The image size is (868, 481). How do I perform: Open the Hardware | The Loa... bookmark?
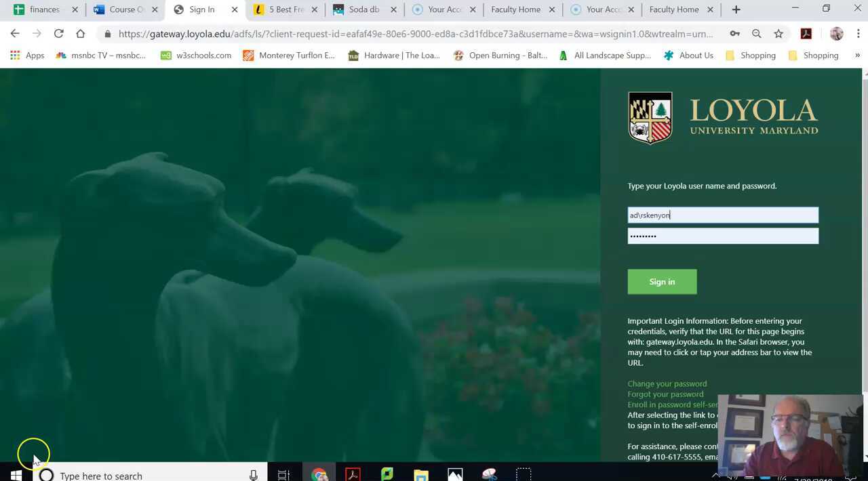click(394, 56)
